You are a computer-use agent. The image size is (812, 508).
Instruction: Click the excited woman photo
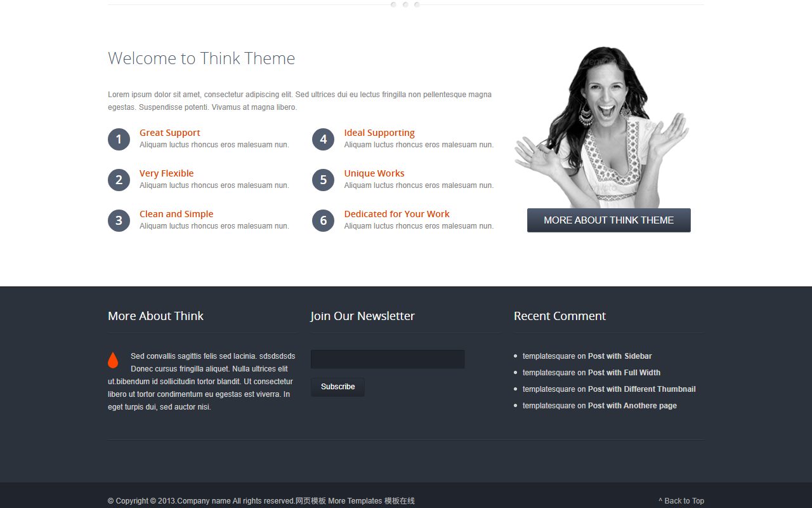point(601,127)
